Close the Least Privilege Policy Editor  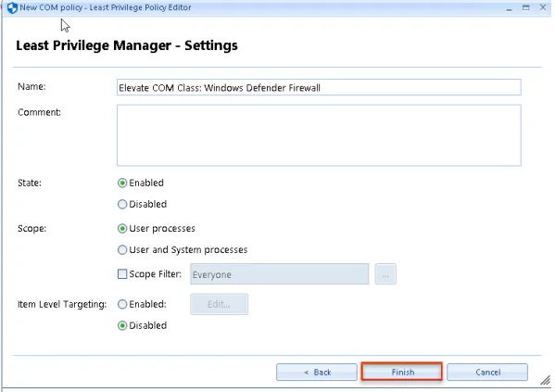(x=543, y=7)
